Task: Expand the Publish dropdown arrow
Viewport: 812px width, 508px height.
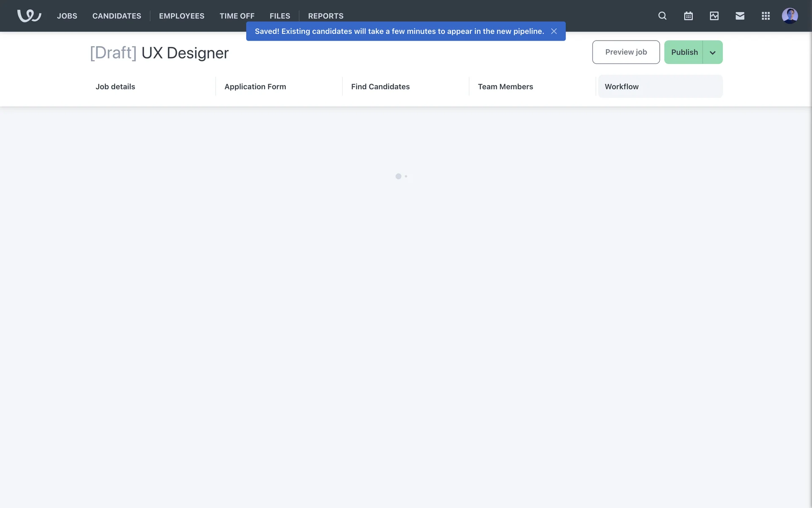Action: pos(713,52)
